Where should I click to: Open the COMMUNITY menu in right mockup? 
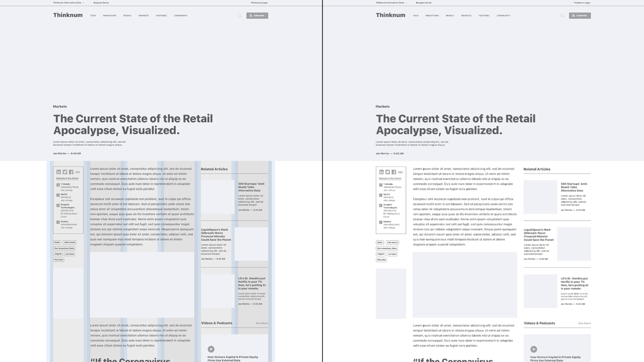[x=503, y=15]
